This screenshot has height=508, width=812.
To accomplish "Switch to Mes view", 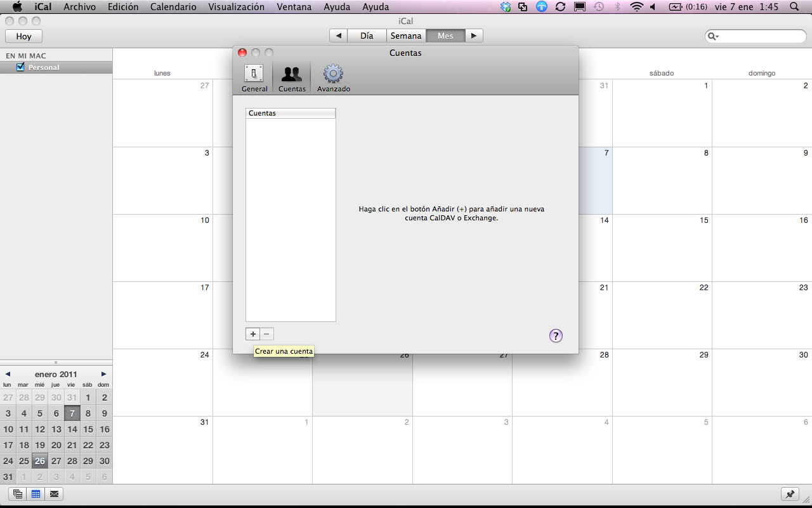I will tap(445, 36).
